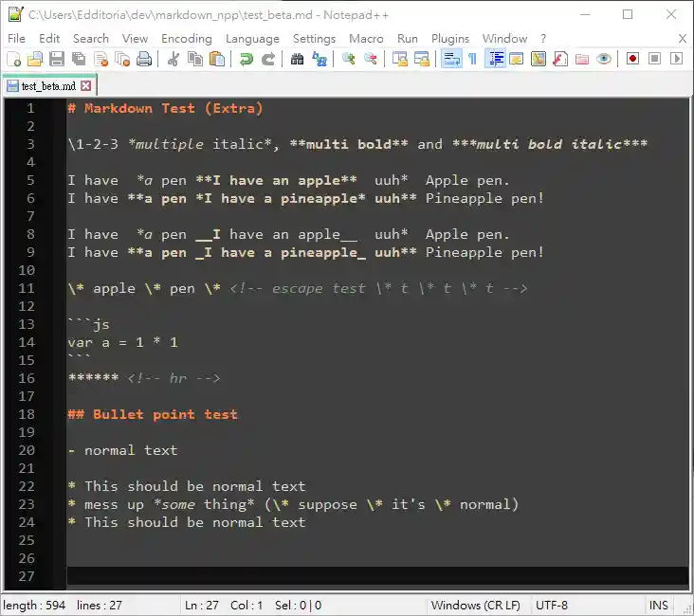
Task: Toggle Word Wrap toolbar button
Action: pos(451,59)
